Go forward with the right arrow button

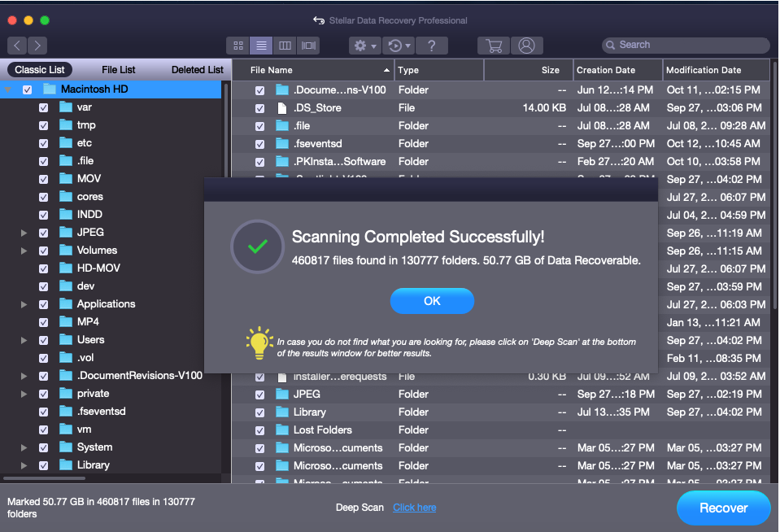[x=37, y=46]
